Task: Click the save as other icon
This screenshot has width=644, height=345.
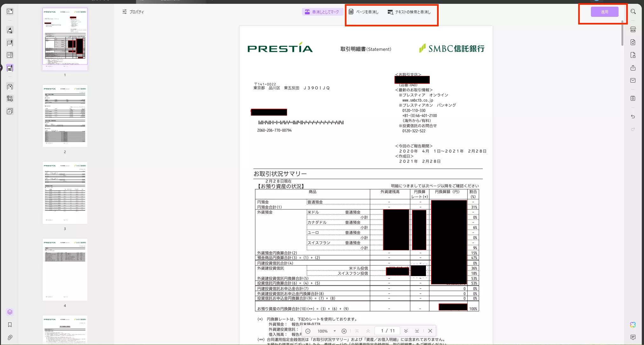Action: click(x=633, y=98)
